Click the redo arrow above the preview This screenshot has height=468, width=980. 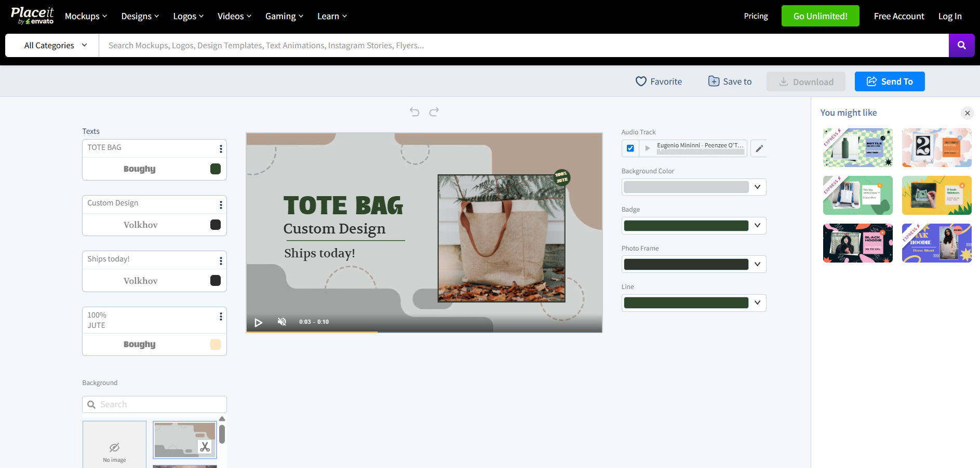pos(434,112)
